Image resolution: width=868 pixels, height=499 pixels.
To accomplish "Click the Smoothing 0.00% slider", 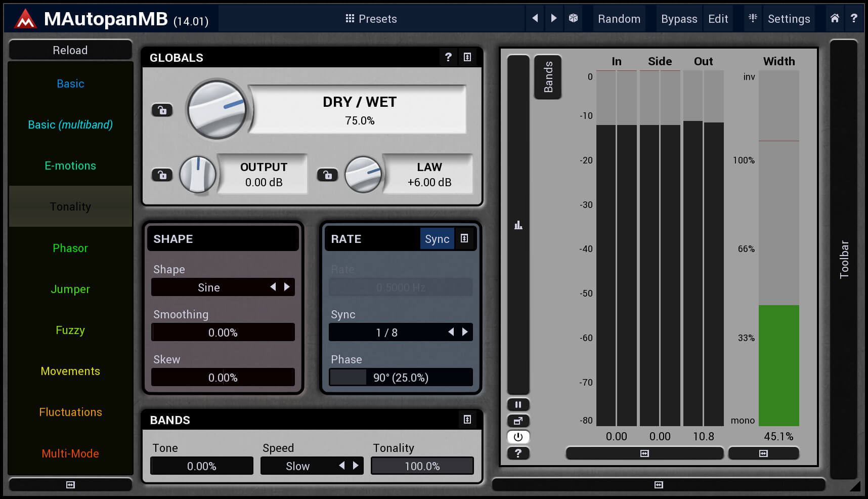I will (223, 332).
